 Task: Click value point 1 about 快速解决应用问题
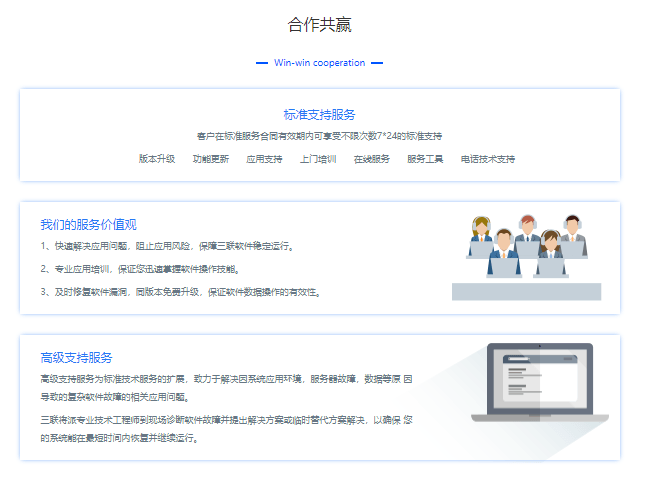pos(167,246)
